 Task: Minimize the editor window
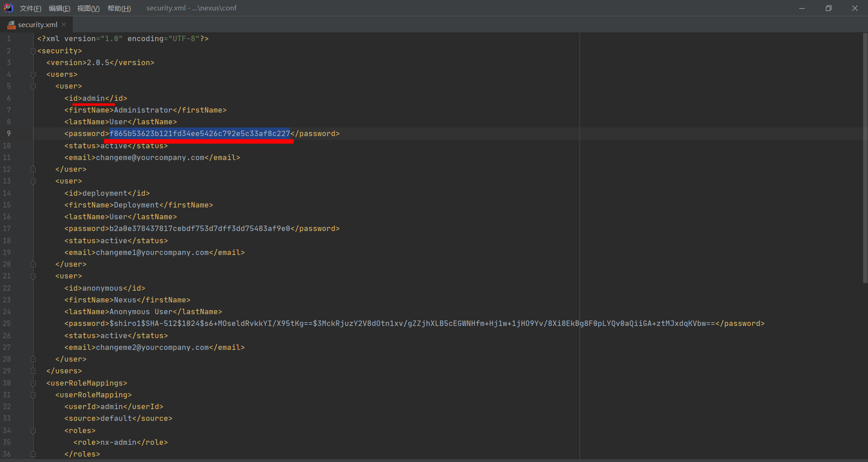802,8
